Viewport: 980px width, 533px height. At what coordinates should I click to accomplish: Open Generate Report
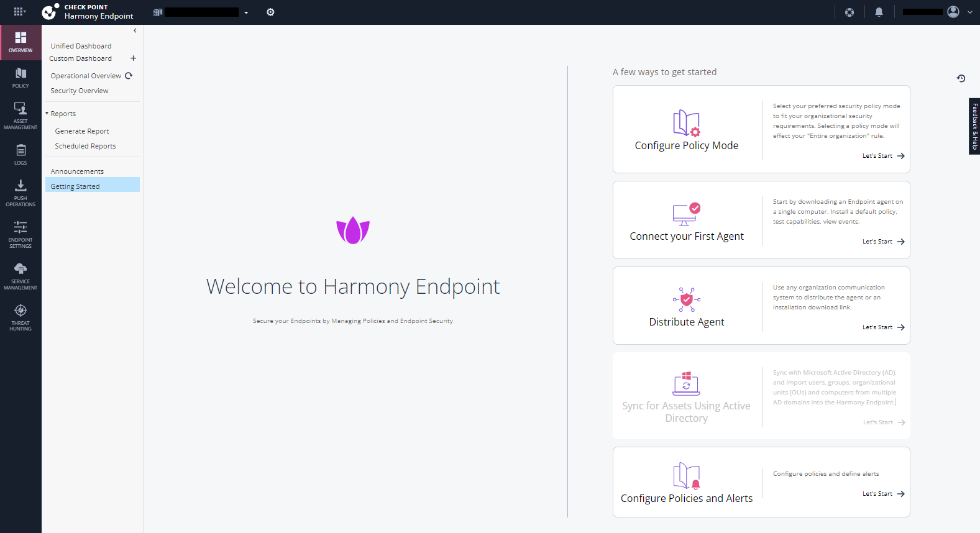coord(82,131)
